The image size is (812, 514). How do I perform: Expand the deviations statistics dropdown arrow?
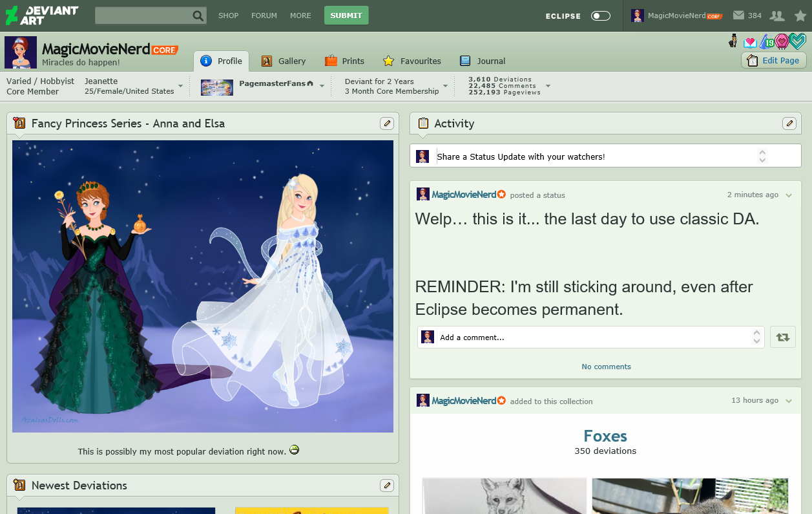pyautogui.click(x=548, y=86)
